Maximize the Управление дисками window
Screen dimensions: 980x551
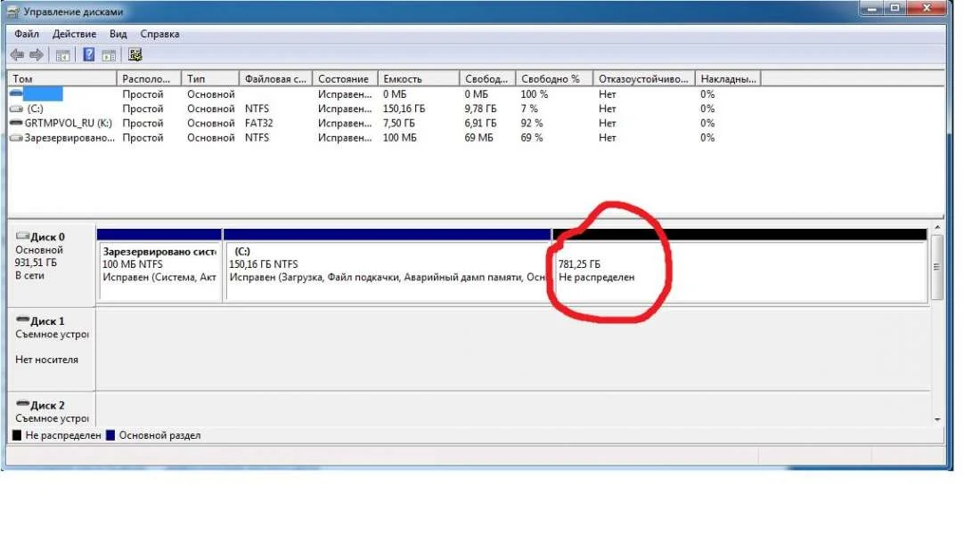[x=895, y=8]
